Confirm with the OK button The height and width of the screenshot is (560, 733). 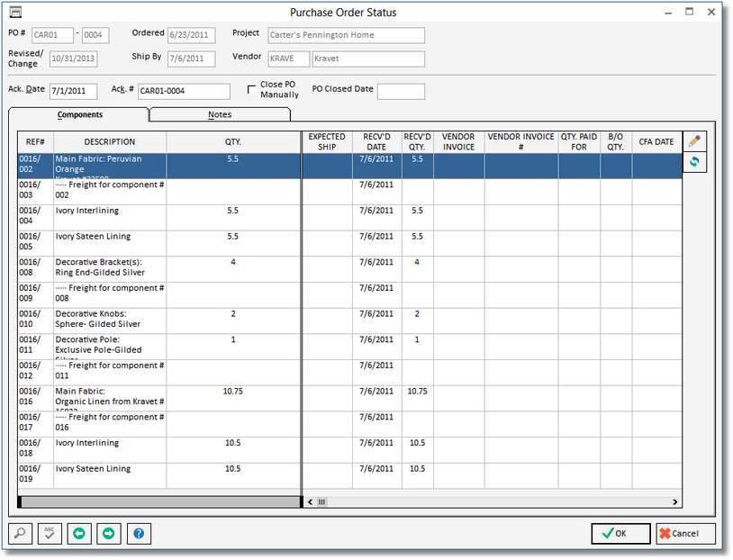(620, 533)
